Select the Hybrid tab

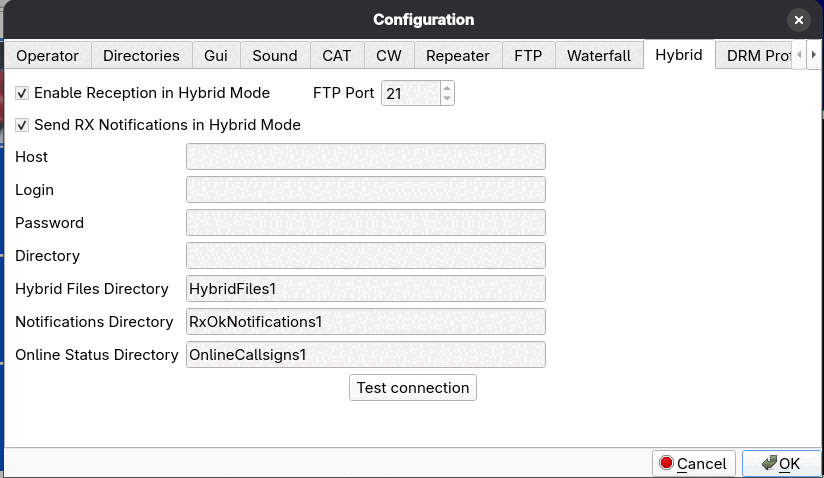[x=679, y=55]
